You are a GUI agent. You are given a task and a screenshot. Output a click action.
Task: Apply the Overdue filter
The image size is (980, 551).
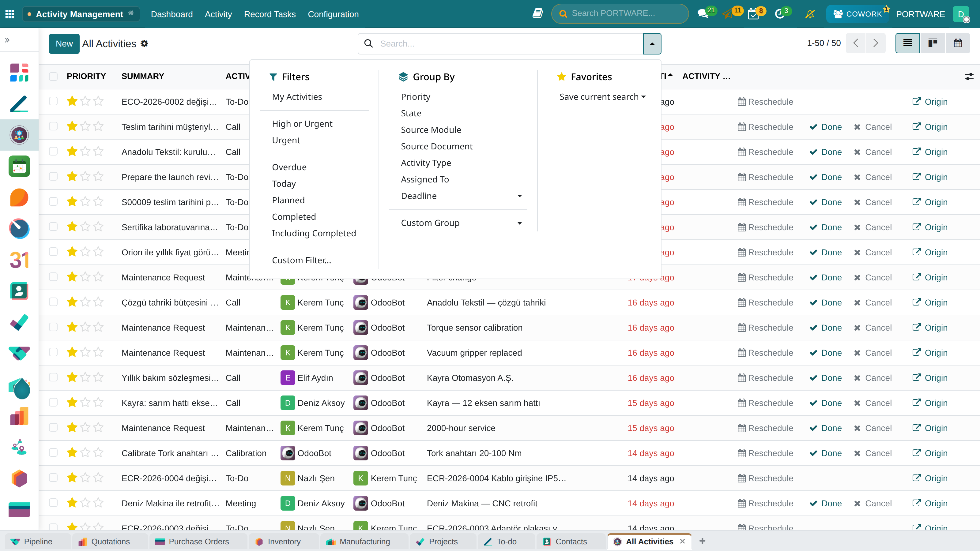click(289, 167)
